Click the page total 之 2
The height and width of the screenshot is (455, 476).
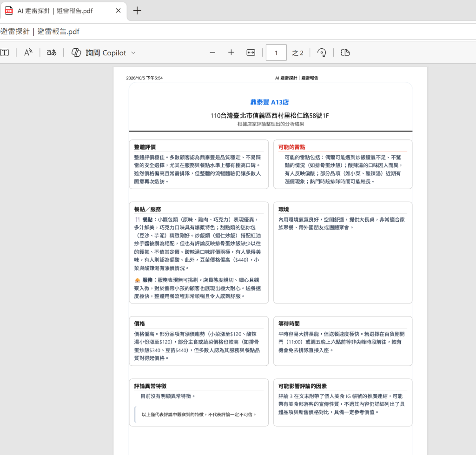[x=297, y=53]
